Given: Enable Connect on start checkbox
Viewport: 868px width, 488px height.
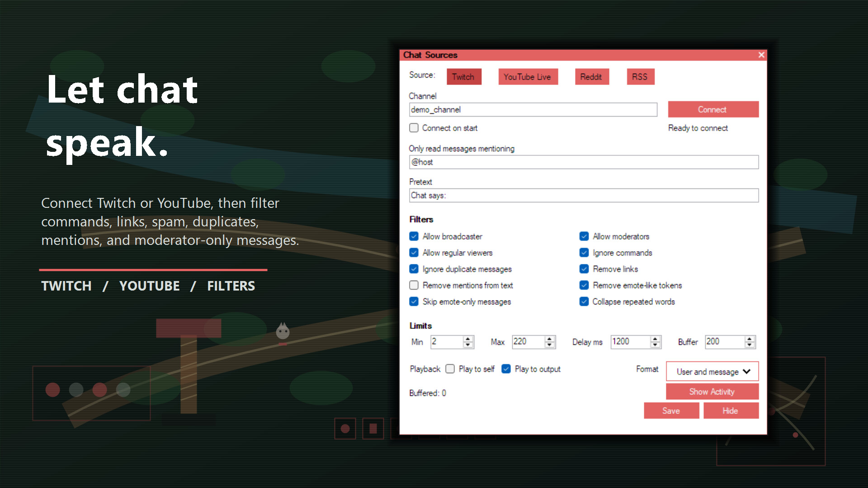Looking at the screenshot, I should pyautogui.click(x=414, y=128).
